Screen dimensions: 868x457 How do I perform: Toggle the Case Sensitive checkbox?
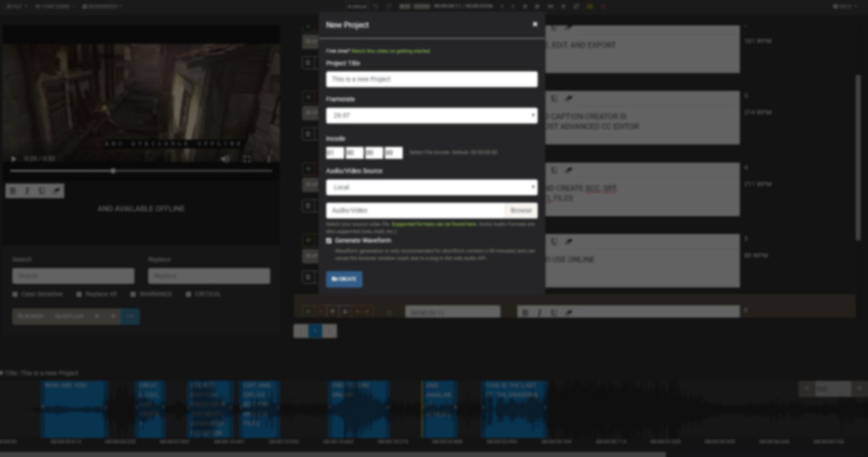15,294
